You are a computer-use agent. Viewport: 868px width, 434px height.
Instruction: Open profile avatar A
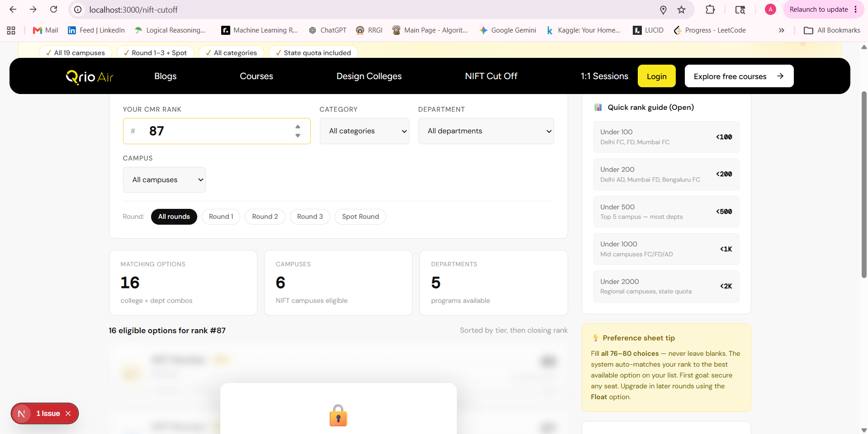(770, 9)
